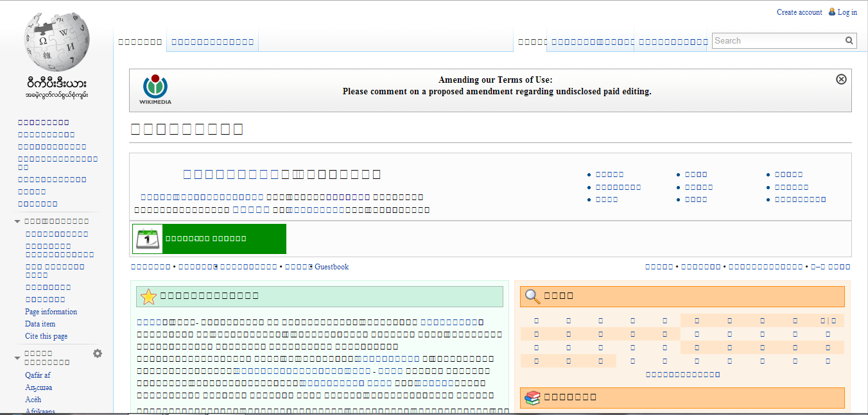Open the Guestbook link
The image size is (868, 415).
331,267
